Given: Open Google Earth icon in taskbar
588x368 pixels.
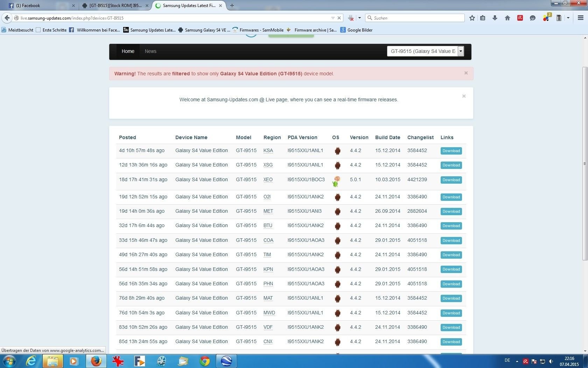Looking at the screenshot, I should (226, 361).
